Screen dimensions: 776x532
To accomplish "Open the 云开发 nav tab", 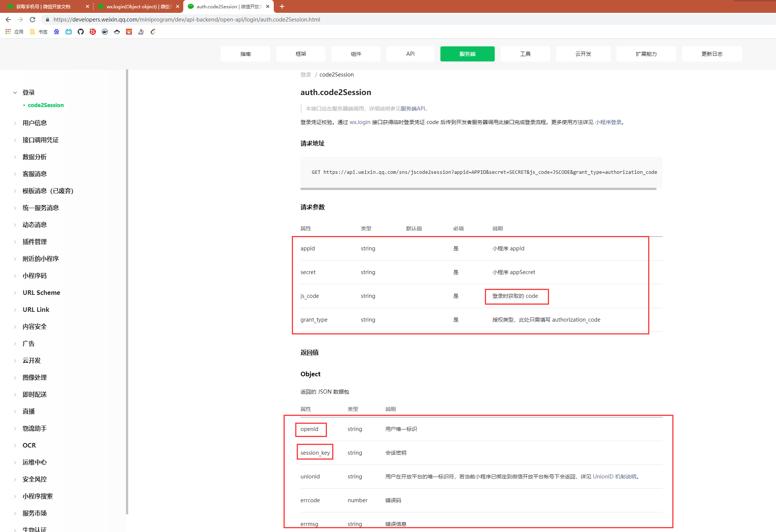I will (x=583, y=54).
